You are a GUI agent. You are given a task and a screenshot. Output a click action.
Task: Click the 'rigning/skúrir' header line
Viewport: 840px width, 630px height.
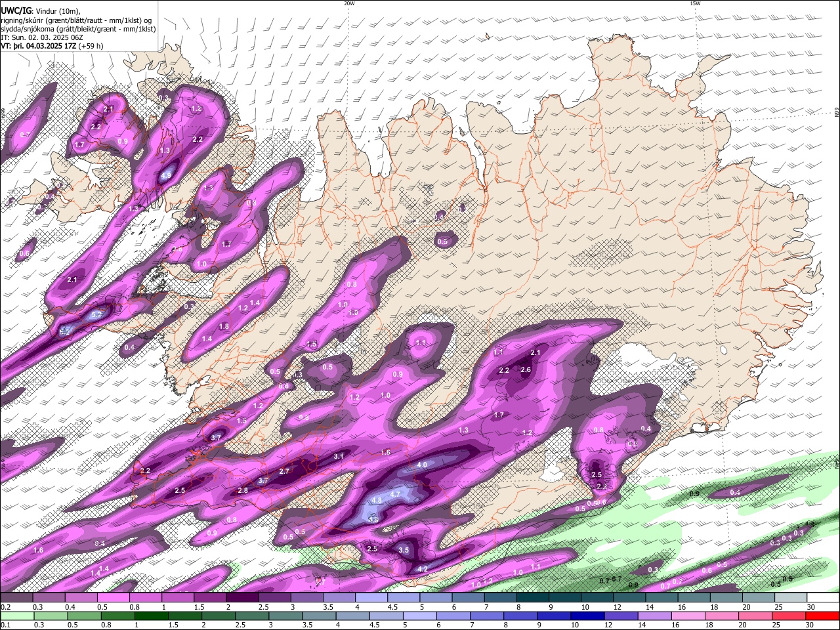[77, 20]
